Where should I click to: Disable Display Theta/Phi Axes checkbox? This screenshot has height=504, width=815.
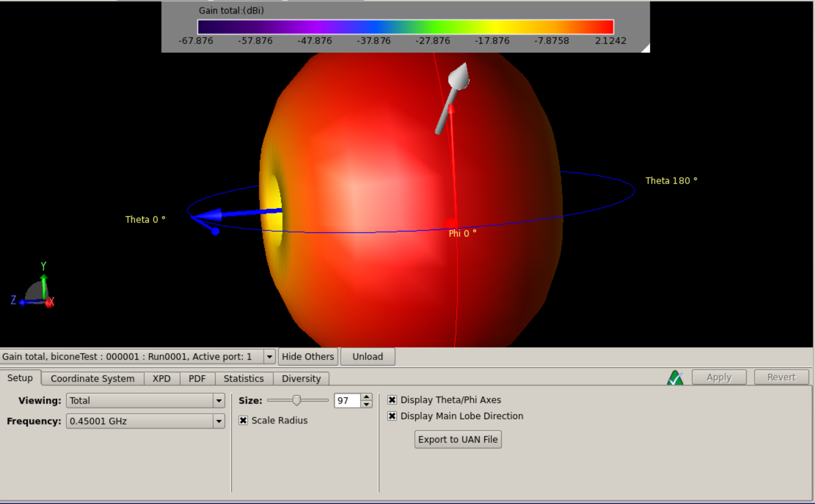392,400
